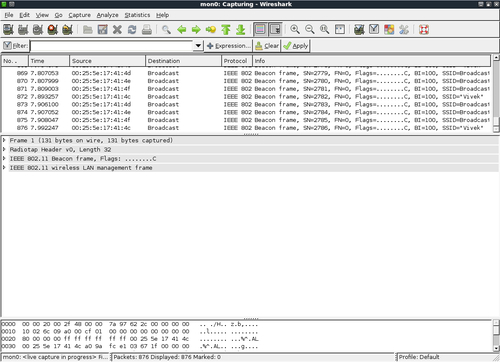This screenshot has height=362, width=500.
Task: Select packet number 872
Action: tap(246, 97)
